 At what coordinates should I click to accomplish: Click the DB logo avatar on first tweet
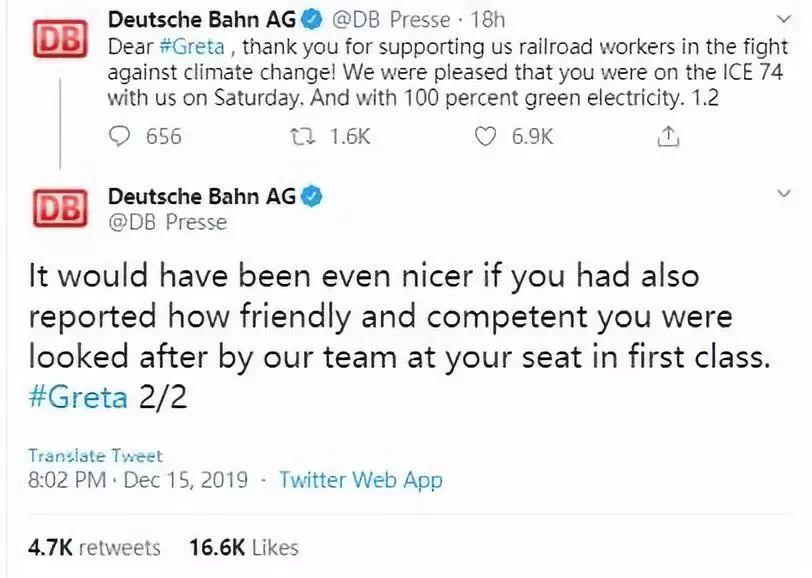pos(59,40)
